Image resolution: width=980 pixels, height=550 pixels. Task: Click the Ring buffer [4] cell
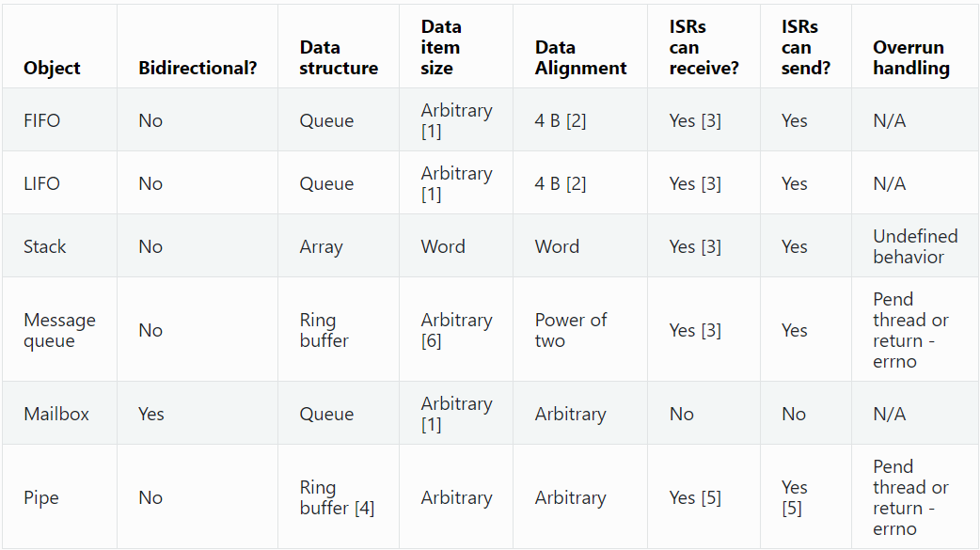pos(337,497)
